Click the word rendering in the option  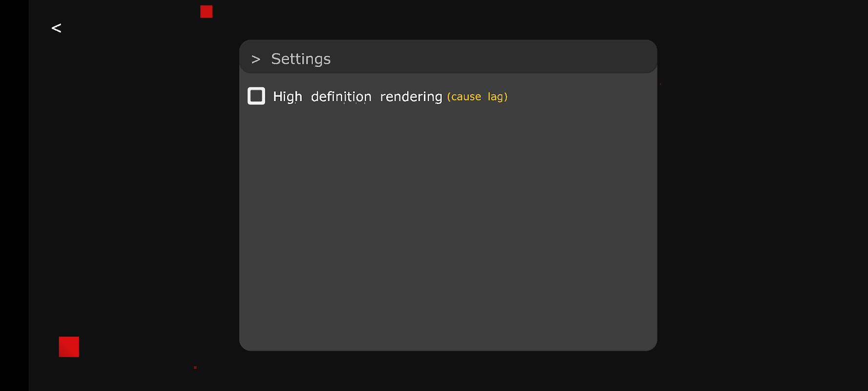[x=411, y=97]
